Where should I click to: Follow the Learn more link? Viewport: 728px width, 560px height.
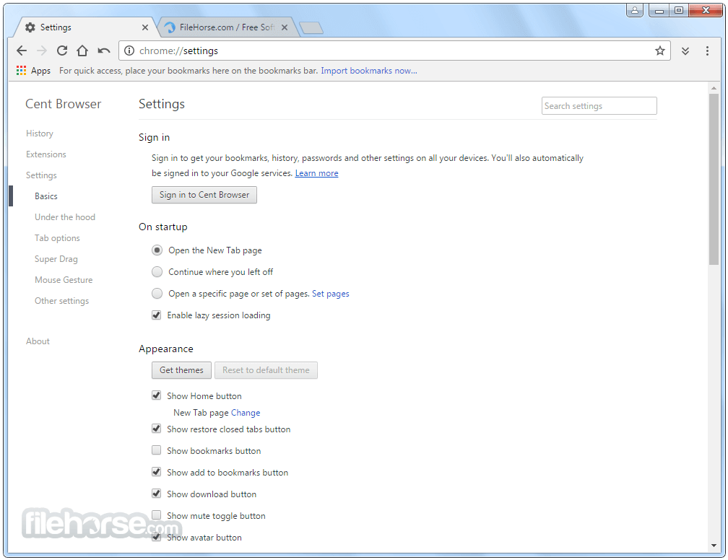[316, 173]
